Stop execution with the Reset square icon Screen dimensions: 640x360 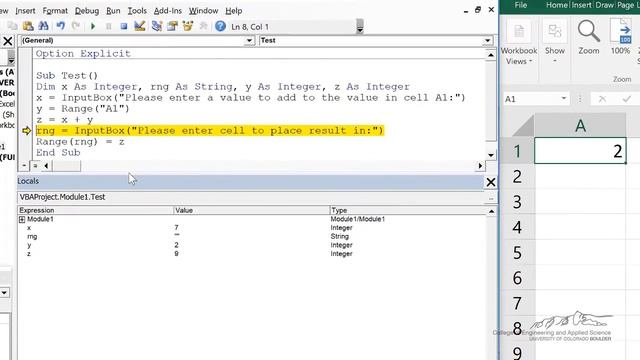(124, 27)
